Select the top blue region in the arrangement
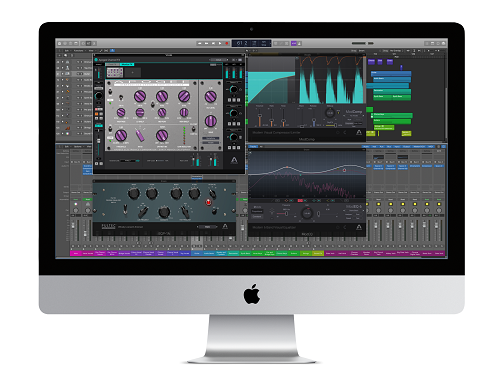 click(391, 73)
